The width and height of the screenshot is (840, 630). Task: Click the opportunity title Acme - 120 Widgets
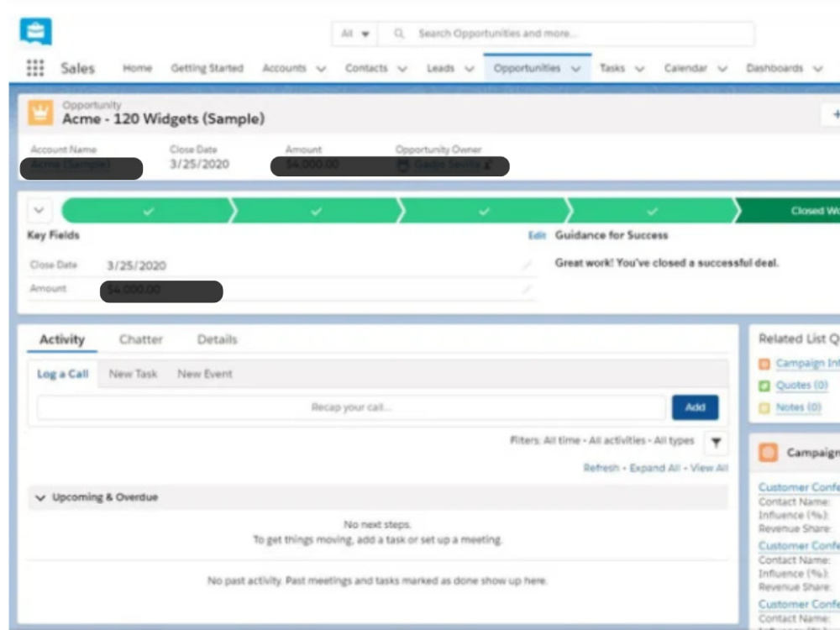tap(164, 118)
